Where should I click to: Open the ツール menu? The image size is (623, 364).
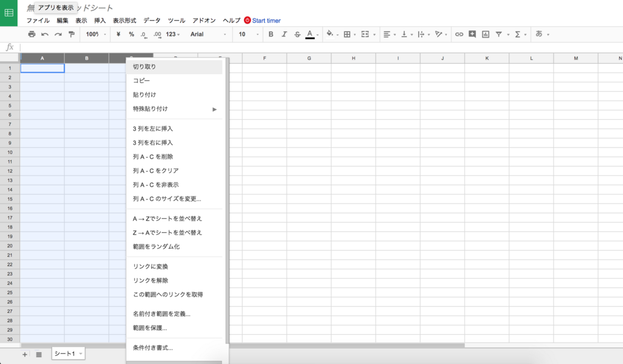176,21
